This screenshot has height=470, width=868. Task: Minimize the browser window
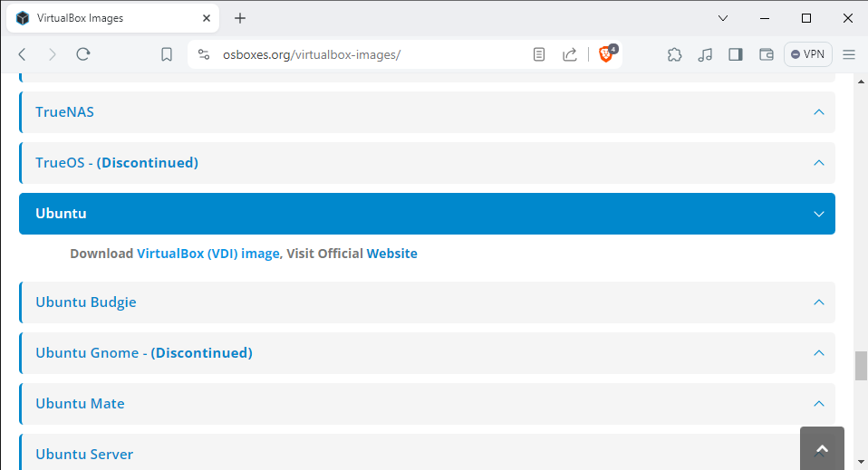coord(765,18)
